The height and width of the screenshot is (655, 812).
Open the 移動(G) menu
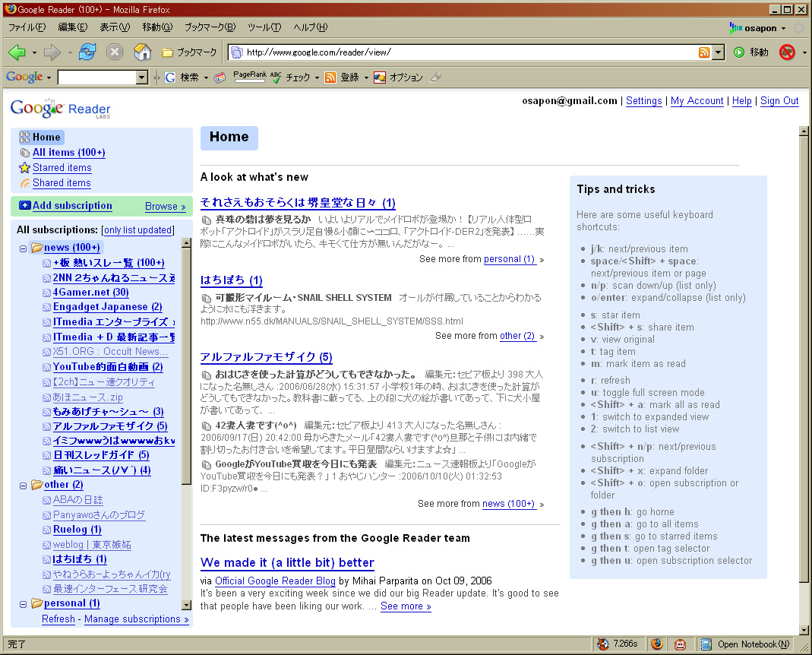click(157, 27)
